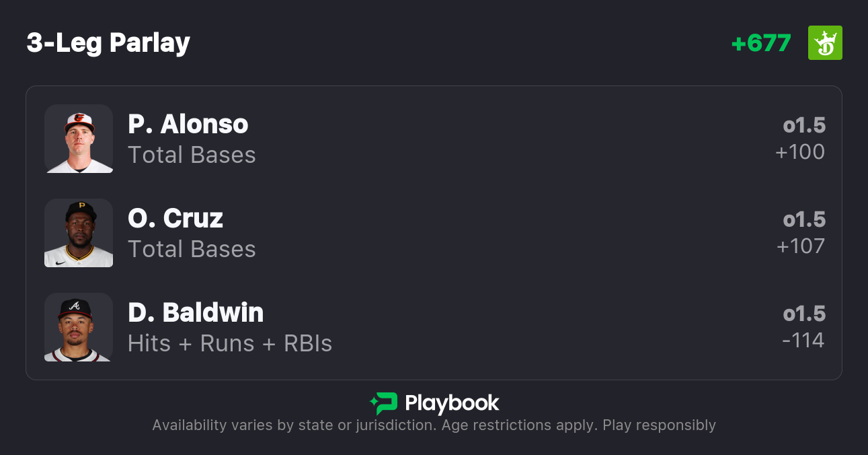Click the Playbook brand name text
This screenshot has width=868, height=455.
click(x=452, y=403)
